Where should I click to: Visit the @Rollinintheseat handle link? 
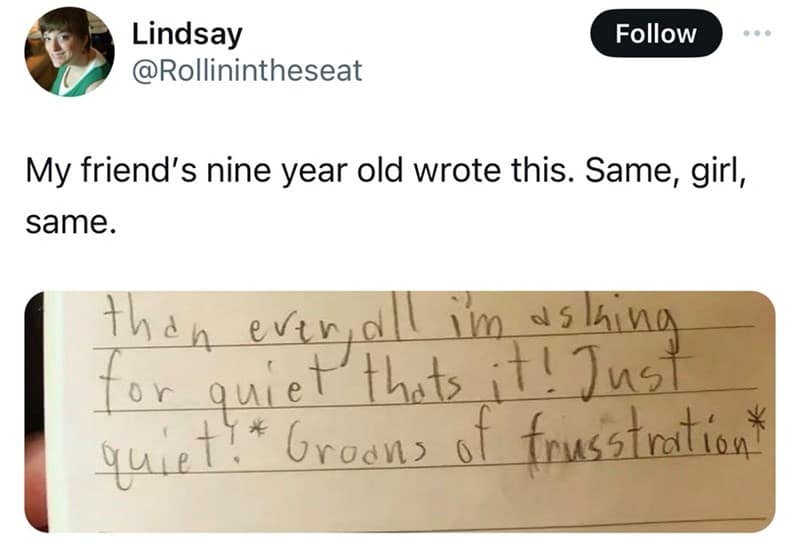point(246,70)
